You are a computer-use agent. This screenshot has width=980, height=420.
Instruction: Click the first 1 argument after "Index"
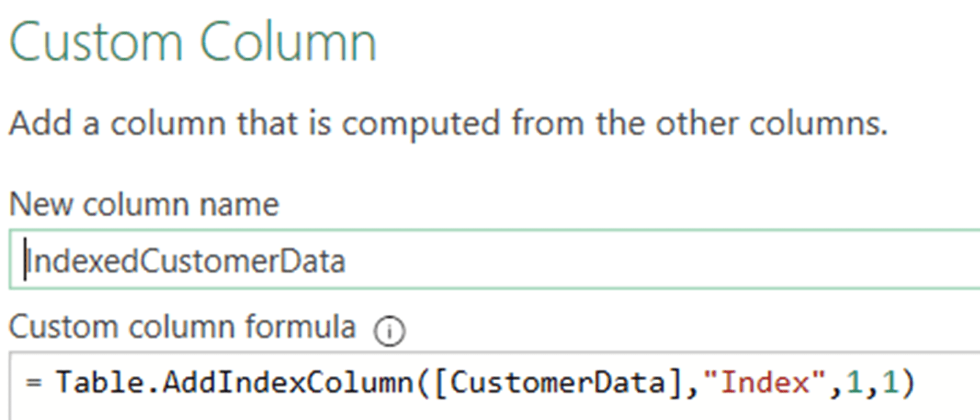coord(853,383)
